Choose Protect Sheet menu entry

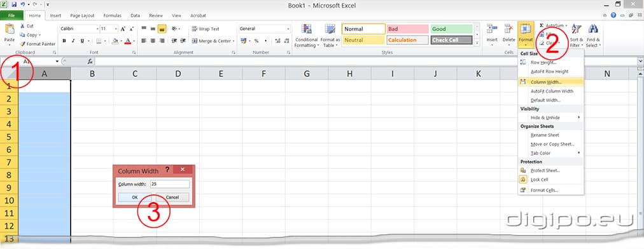pos(550,170)
